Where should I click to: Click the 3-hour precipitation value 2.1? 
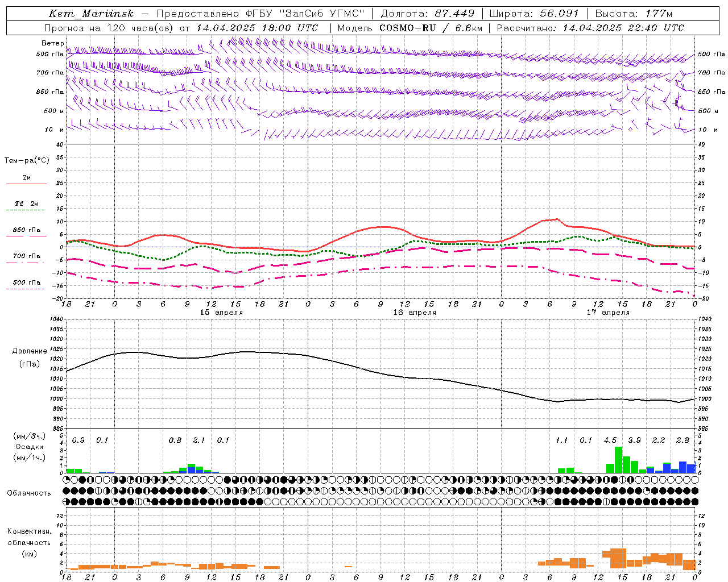(199, 440)
